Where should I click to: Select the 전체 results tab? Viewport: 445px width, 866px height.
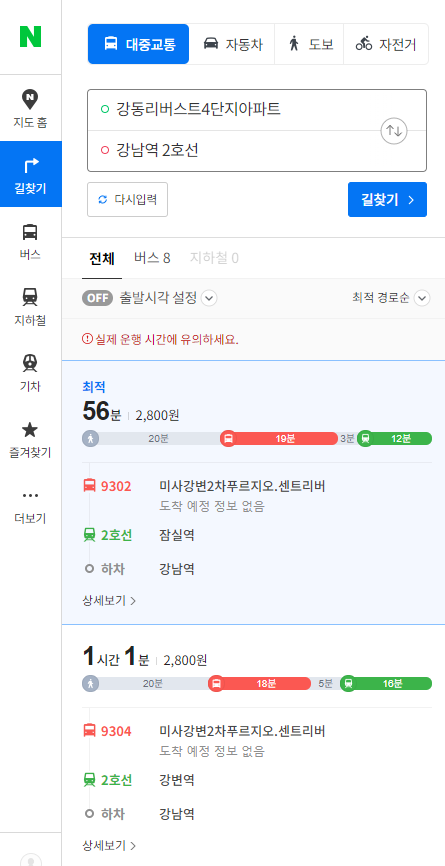pyautogui.click(x=102, y=258)
